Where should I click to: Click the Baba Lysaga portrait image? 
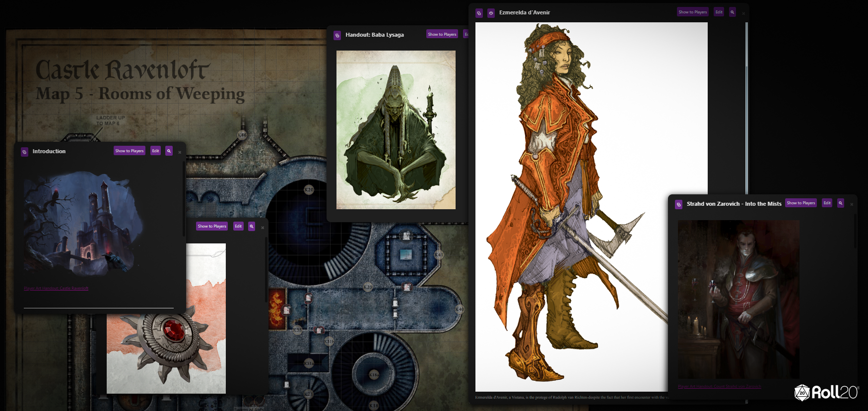[x=396, y=130]
